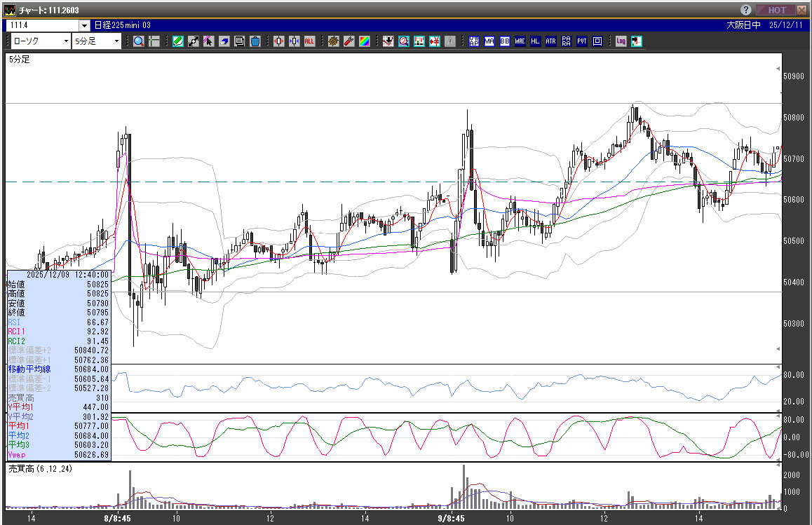The width and height of the screenshot is (812, 525).
Task: Open the 5分足 timeframe dropdown
Action: point(97,41)
